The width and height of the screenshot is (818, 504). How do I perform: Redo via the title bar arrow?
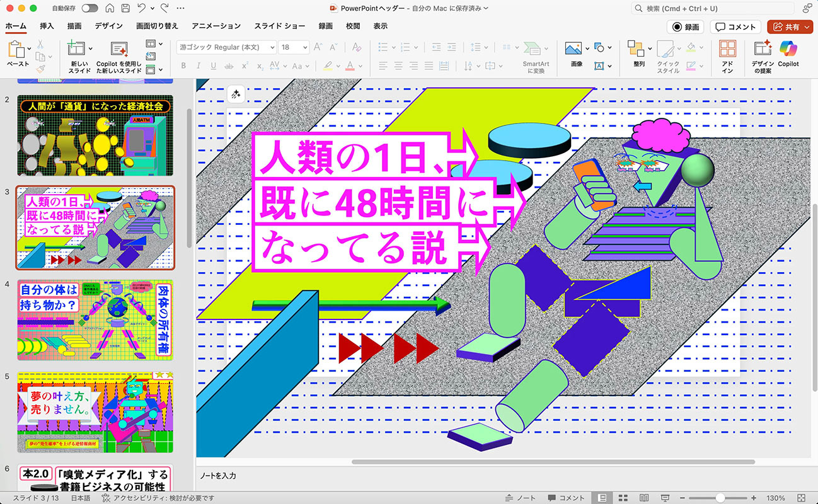[x=165, y=8]
